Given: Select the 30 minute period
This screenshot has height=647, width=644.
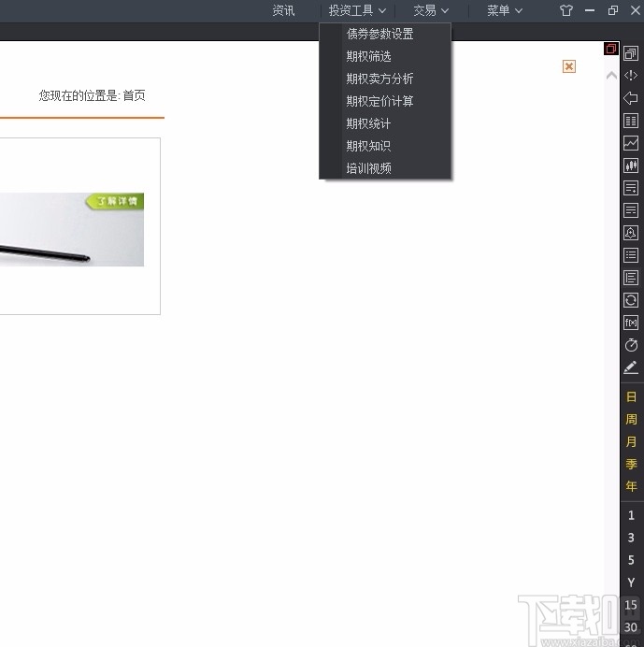Looking at the screenshot, I should pos(631,627).
